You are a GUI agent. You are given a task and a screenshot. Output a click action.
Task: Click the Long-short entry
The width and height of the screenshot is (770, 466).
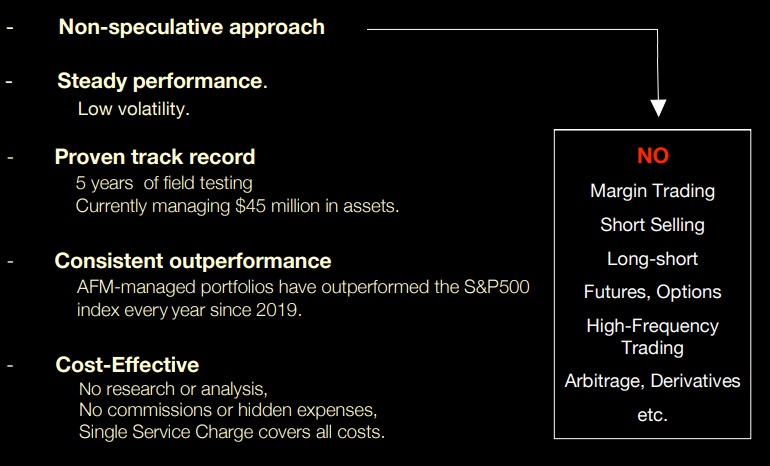point(653,259)
